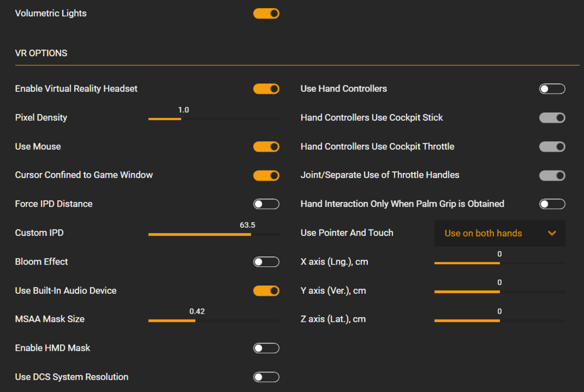Disable Cursor Confined to Game Window

coord(266,175)
